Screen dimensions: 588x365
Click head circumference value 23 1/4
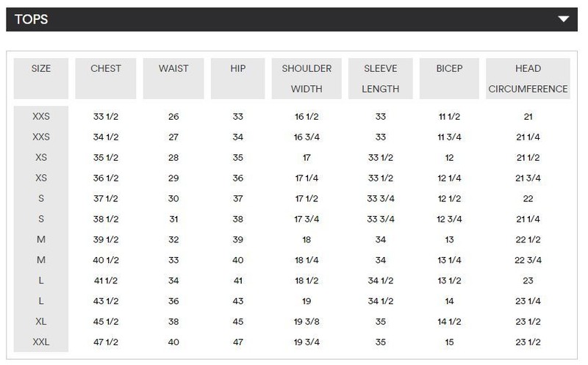[x=528, y=301]
